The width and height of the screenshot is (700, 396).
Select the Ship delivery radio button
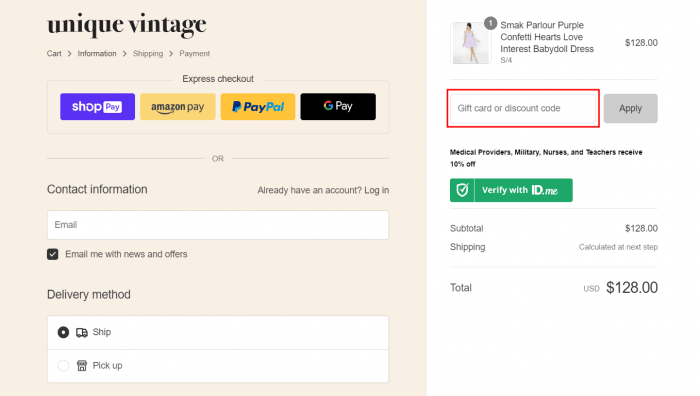pyautogui.click(x=63, y=333)
